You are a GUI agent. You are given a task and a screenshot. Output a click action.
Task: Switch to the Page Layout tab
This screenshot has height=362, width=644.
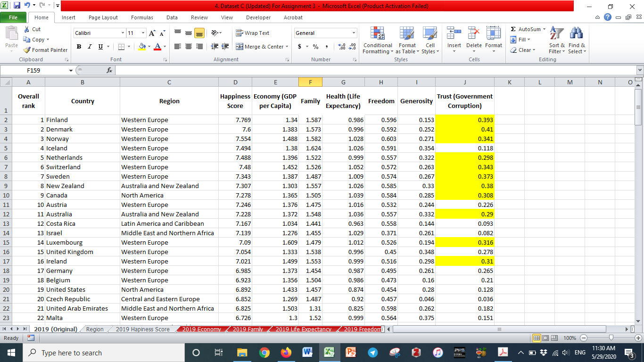pos(103,17)
